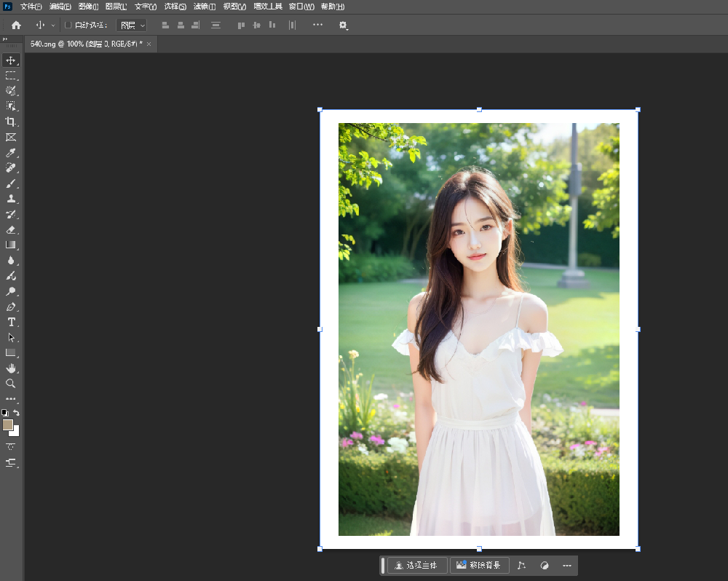Toggle Quick Mask mode in toolbar
Screen dimensions: 728x581
(x=11, y=446)
